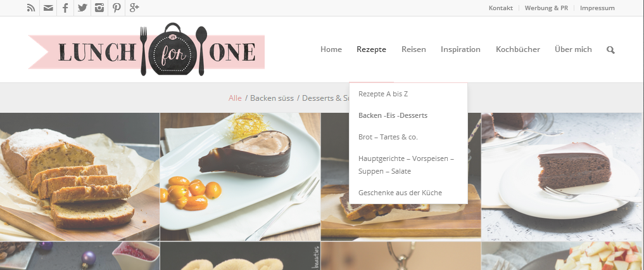This screenshot has width=644, height=270.
Task: Select Backen -Eis -Desserts submenu item
Action: click(393, 115)
